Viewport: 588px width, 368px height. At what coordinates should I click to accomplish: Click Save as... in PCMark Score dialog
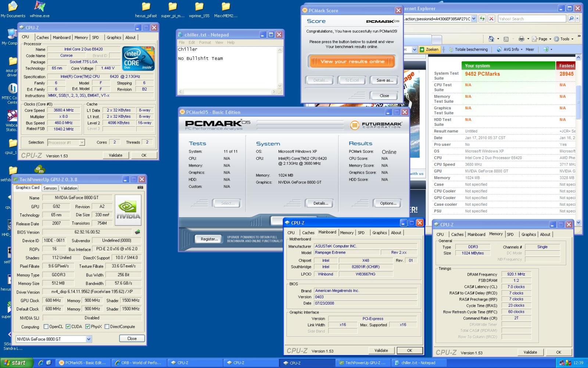(385, 80)
